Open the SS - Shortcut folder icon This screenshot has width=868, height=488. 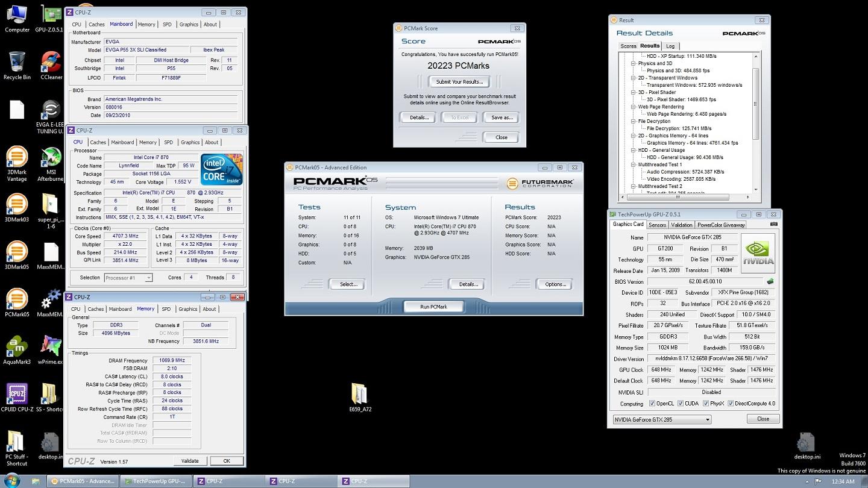[49, 397]
